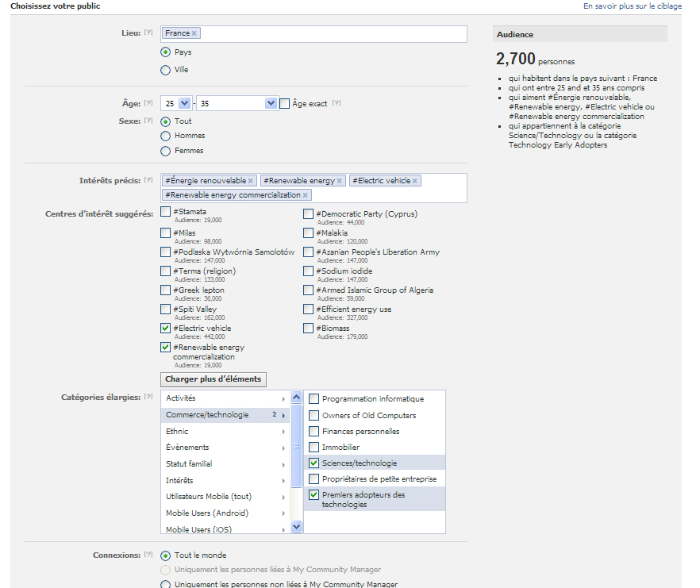Select Hommes for gender
This screenshot has height=588, width=700.
tap(166, 136)
